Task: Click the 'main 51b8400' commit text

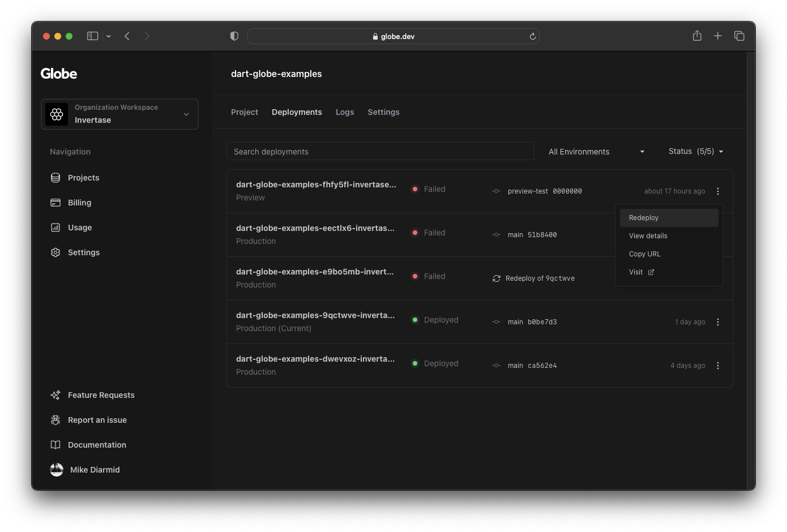Action: (532, 235)
